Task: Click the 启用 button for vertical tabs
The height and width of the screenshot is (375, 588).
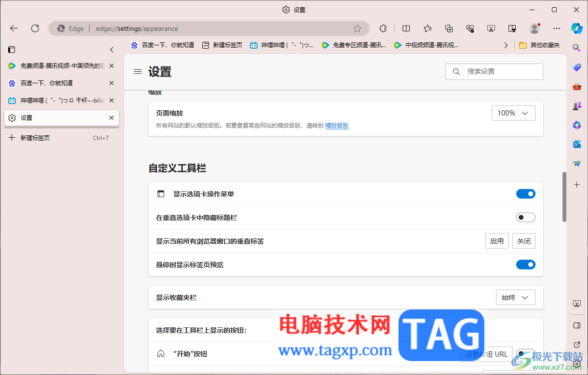Action: coord(497,241)
